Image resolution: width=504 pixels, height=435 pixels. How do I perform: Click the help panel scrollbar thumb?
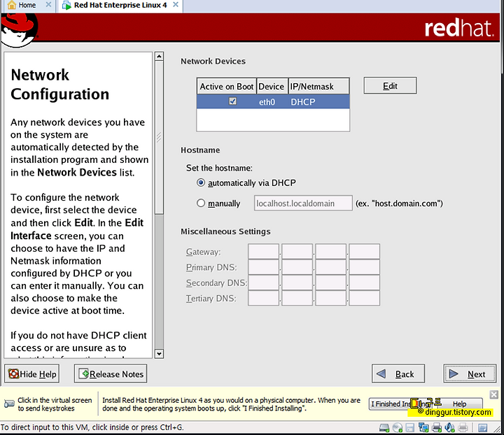coord(159,137)
